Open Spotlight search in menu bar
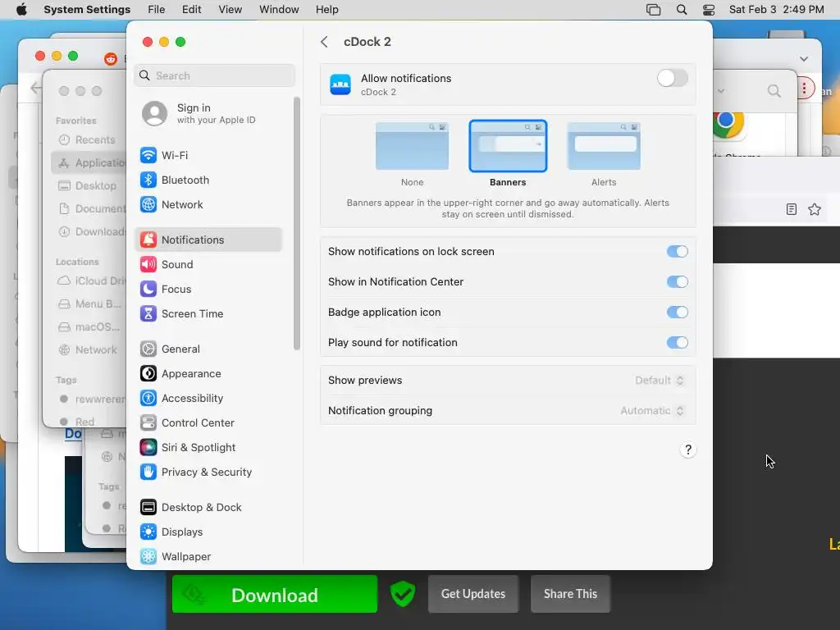840x630 pixels. [682, 10]
